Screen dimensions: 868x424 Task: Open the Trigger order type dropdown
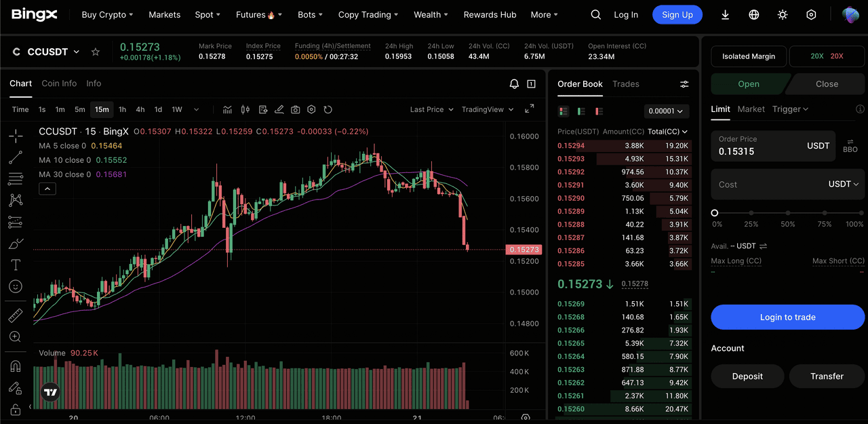[790, 109]
